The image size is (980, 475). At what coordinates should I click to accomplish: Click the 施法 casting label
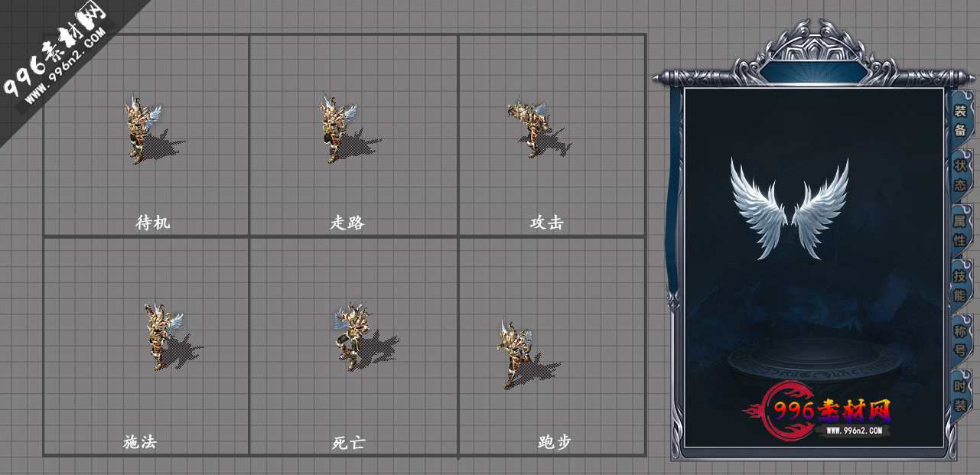click(140, 442)
